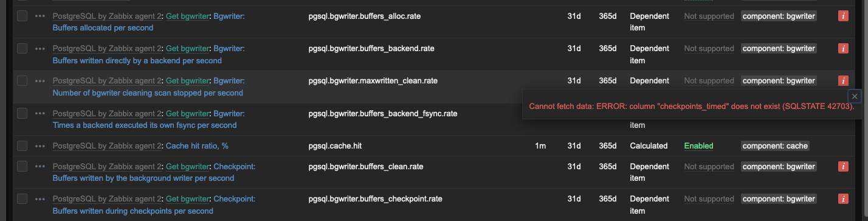Open three-dot menu for buffers_backend_fsync item

coord(40,113)
